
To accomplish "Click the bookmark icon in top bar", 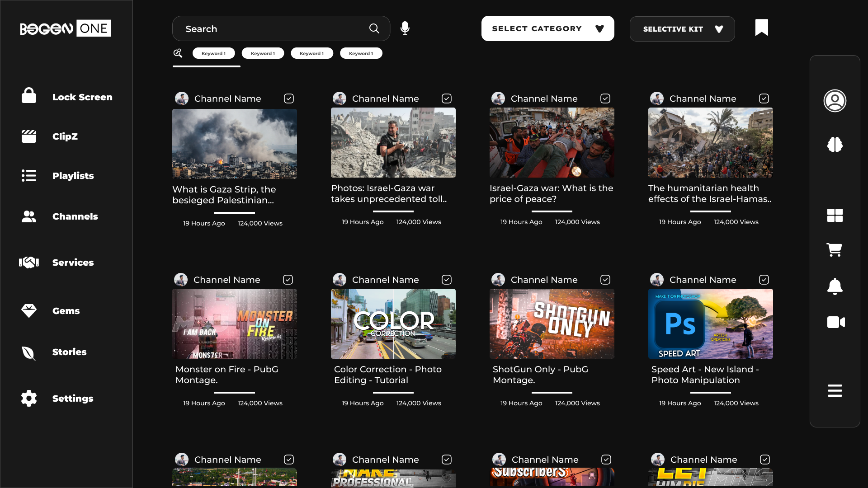I will 761,28.
